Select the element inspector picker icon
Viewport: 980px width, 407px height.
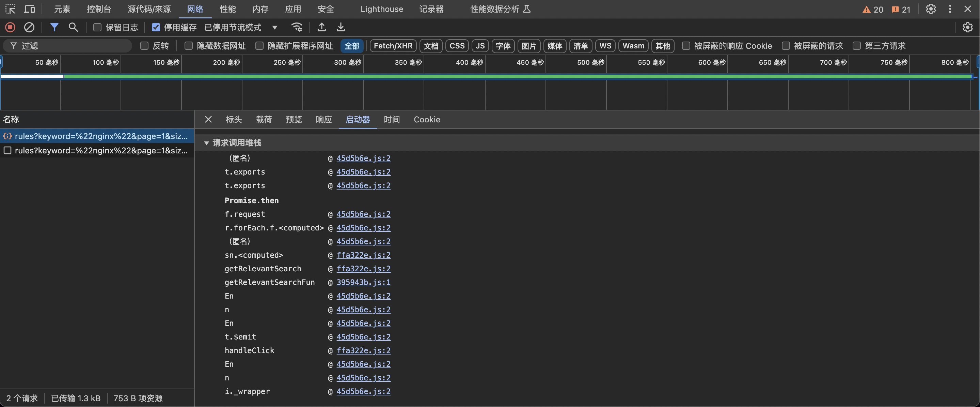pyautogui.click(x=10, y=9)
